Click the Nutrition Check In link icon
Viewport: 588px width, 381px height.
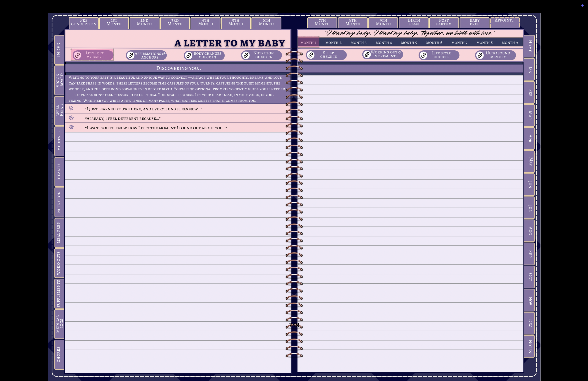[246, 55]
